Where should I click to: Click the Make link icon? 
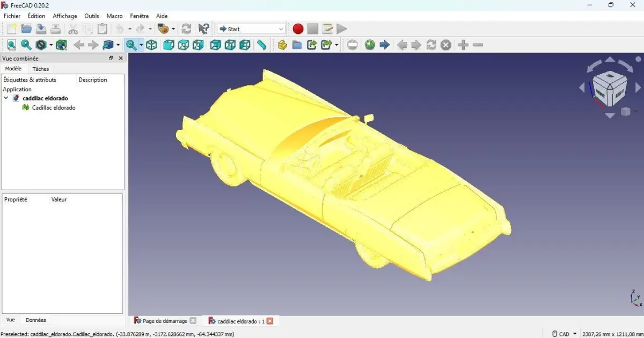tap(312, 45)
